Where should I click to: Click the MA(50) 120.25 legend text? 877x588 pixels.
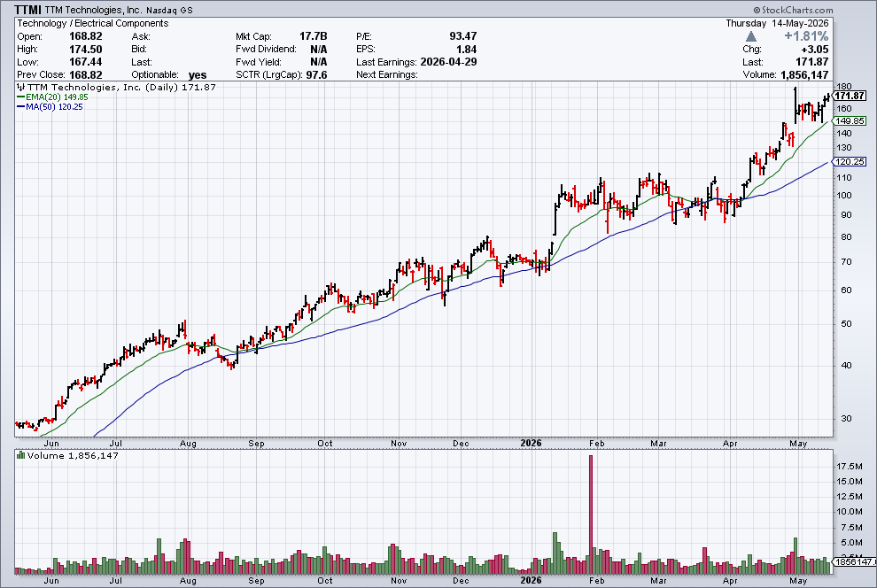coord(54,107)
